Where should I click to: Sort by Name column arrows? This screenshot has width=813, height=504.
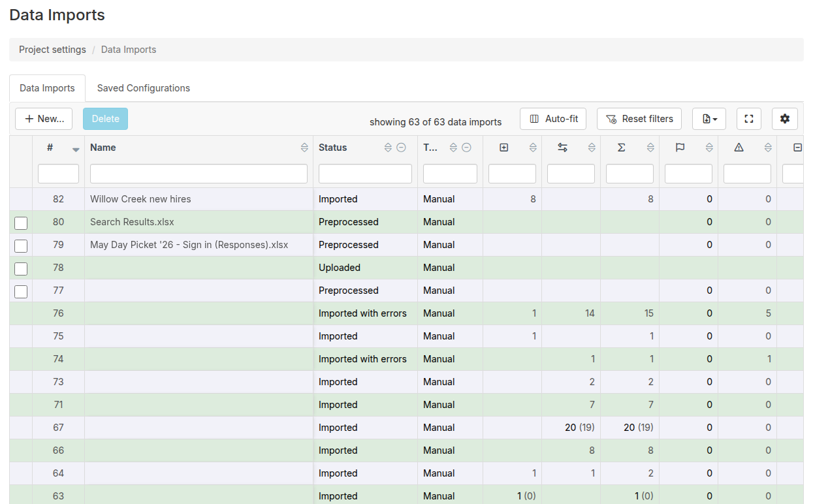(304, 148)
